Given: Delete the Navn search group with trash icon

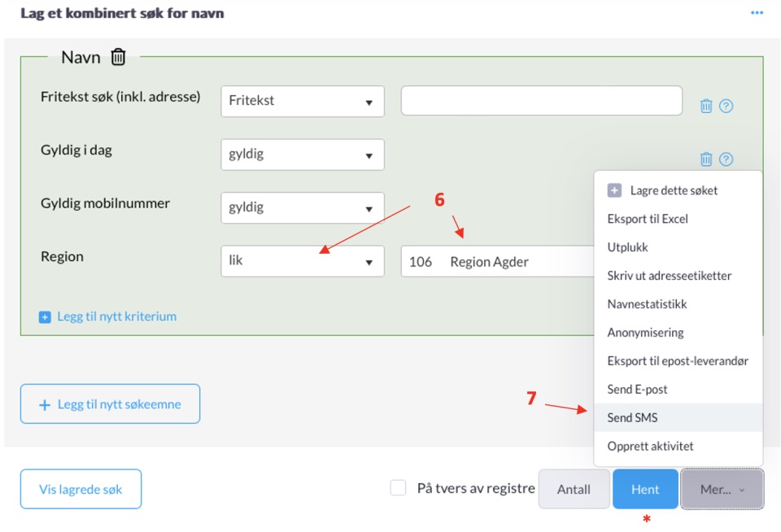Looking at the screenshot, I should pyautogui.click(x=118, y=57).
